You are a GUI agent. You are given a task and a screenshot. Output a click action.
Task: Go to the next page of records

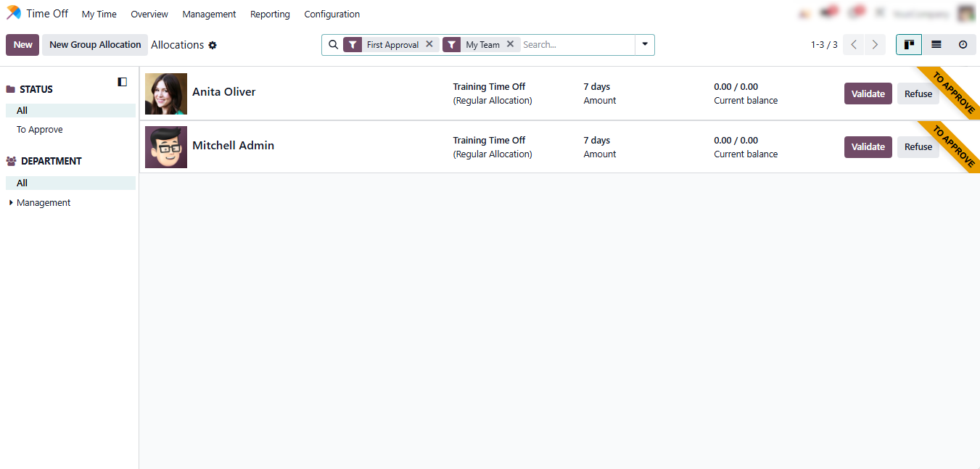click(x=876, y=45)
